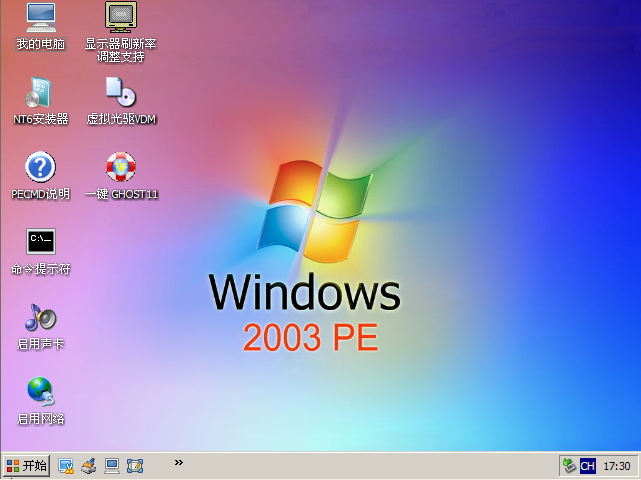641x480 pixels.
Task: Open the 命令提示符 command prompt icon
Action: 40,242
